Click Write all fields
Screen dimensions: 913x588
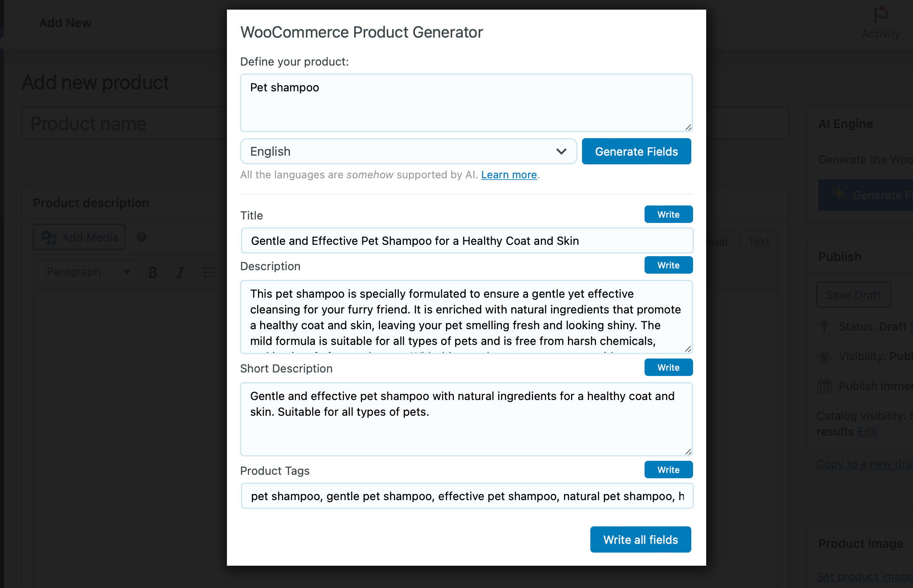coord(640,539)
